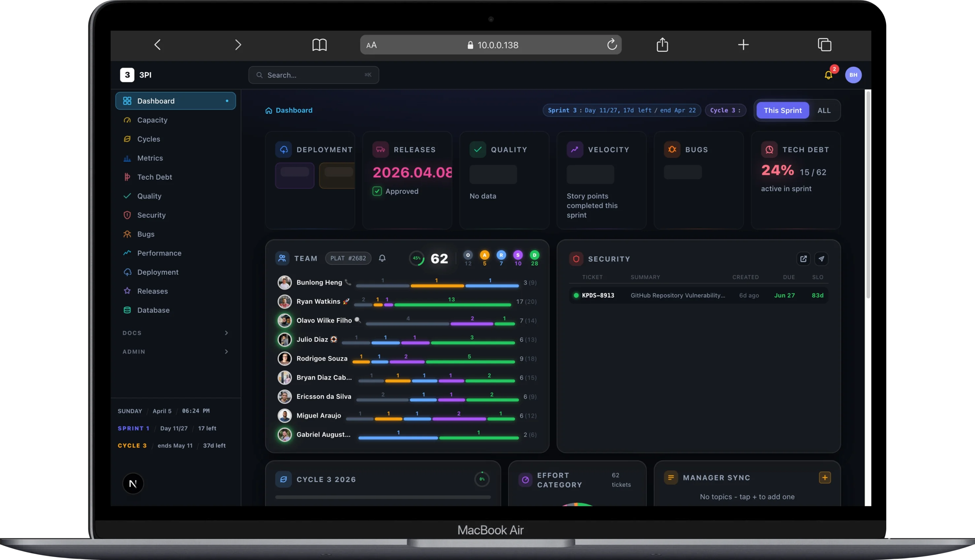This screenshot has width=975, height=560.
Task: Open security ticket KPDS-8913
Action: (598, 296)
